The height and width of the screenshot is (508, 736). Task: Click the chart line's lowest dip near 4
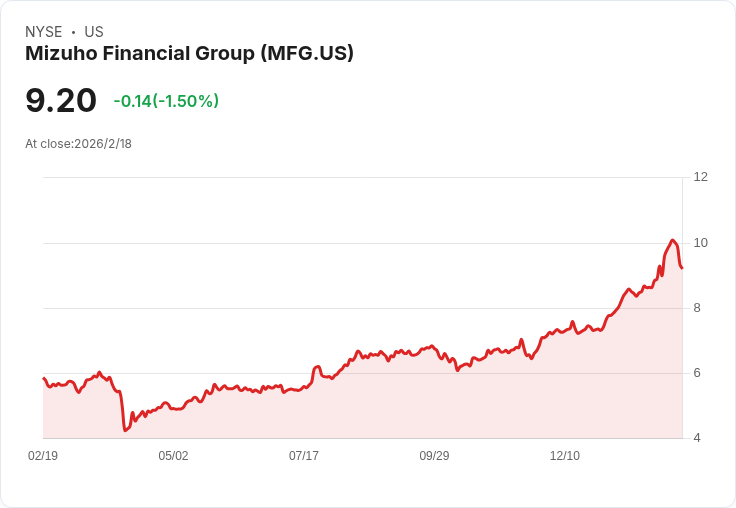click(x=125, y=430)
